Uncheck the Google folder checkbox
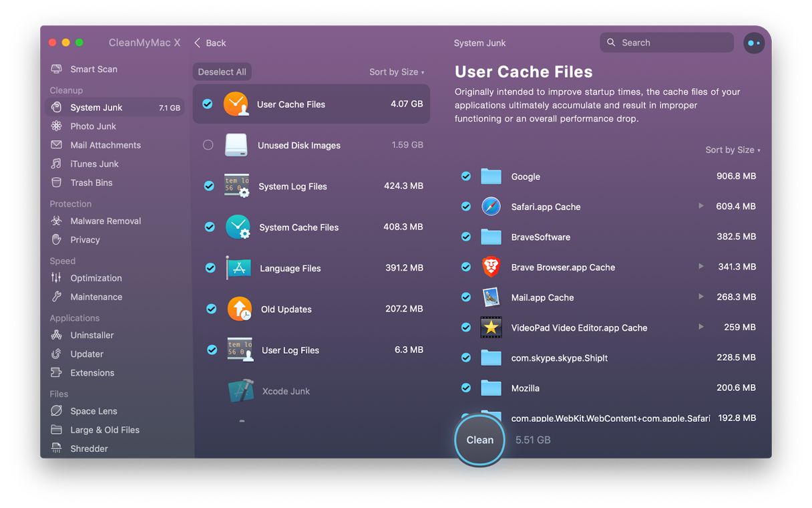The height and width of the screenshot is (508, 812). pyautogui.click(x=466, y=176)
